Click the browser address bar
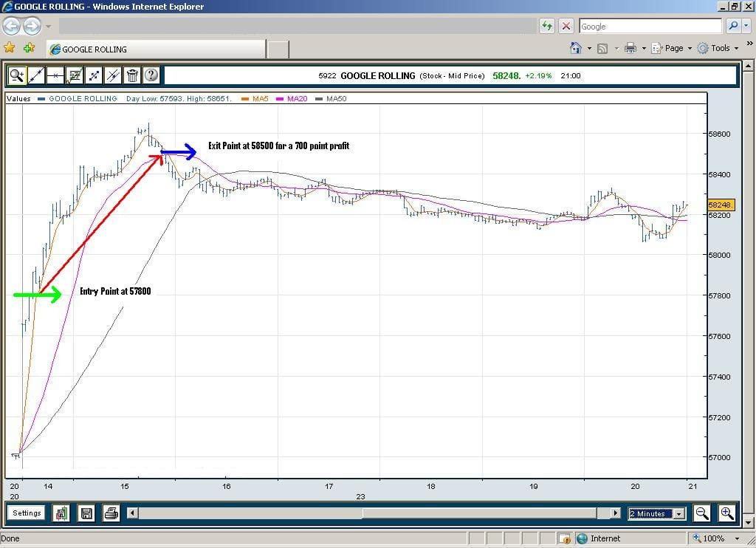Image resolution: width=756 pixels, height=548 pixels. click(298, 26)
